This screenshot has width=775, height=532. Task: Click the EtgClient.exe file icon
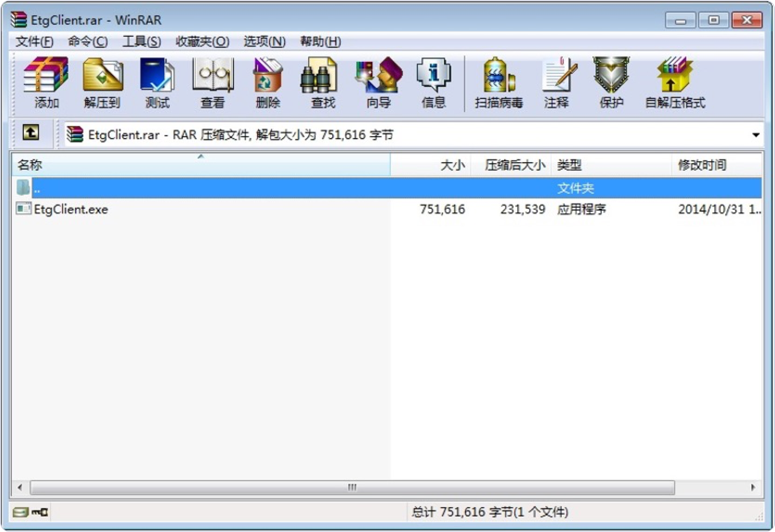click(x=23, y=209)
